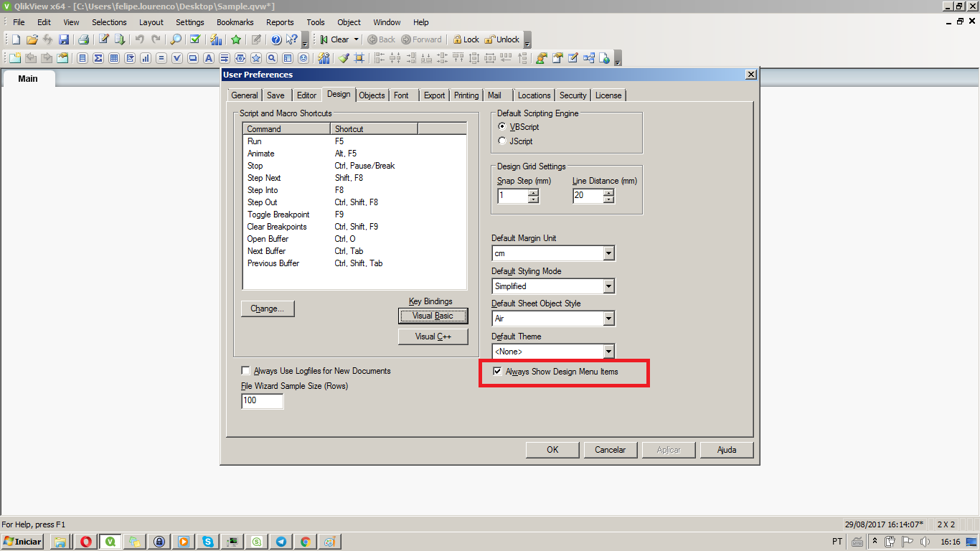Uncheck Always Show Design Menu Items
This screenshot has width=980, height=551.
click(x=498, y=372)
